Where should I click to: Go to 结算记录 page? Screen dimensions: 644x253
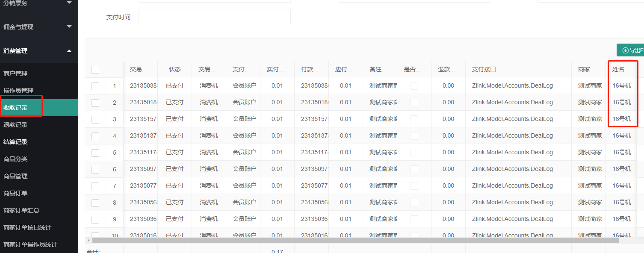15,142
